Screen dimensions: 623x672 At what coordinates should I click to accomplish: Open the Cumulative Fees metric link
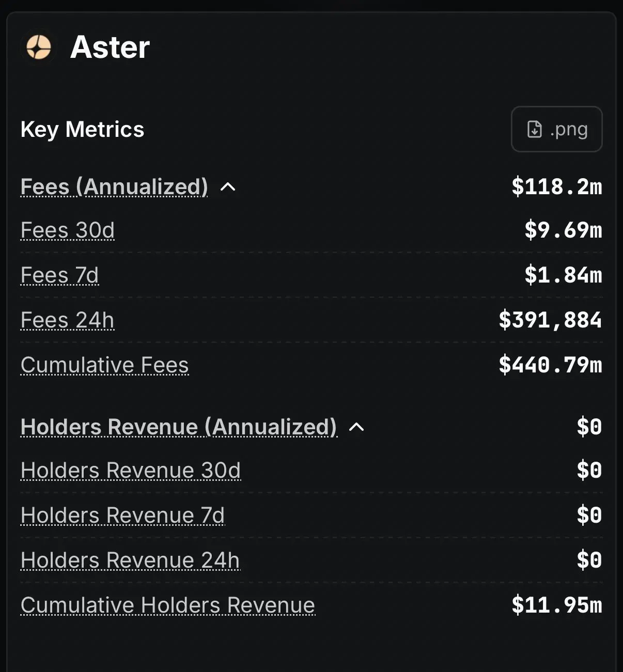(x=105, y=365)
